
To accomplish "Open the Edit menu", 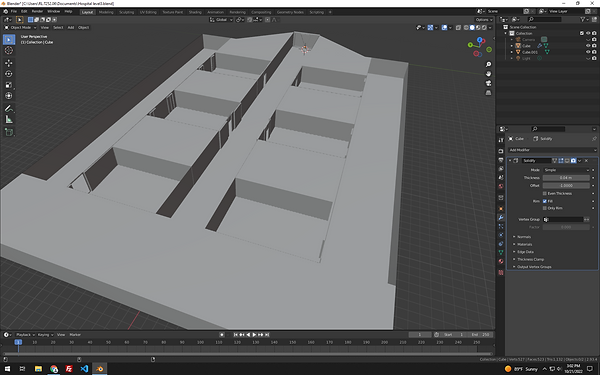I will point(24,11).
